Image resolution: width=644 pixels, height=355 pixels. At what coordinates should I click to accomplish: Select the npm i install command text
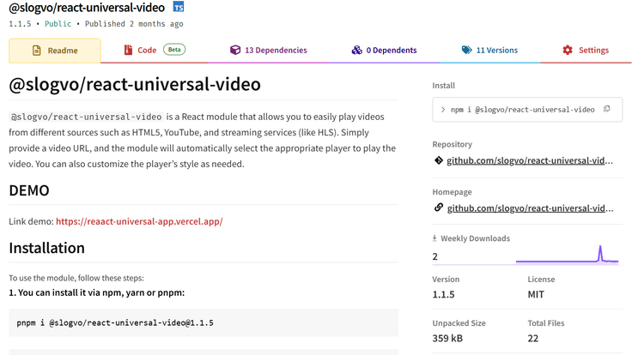tap(522, 110)
